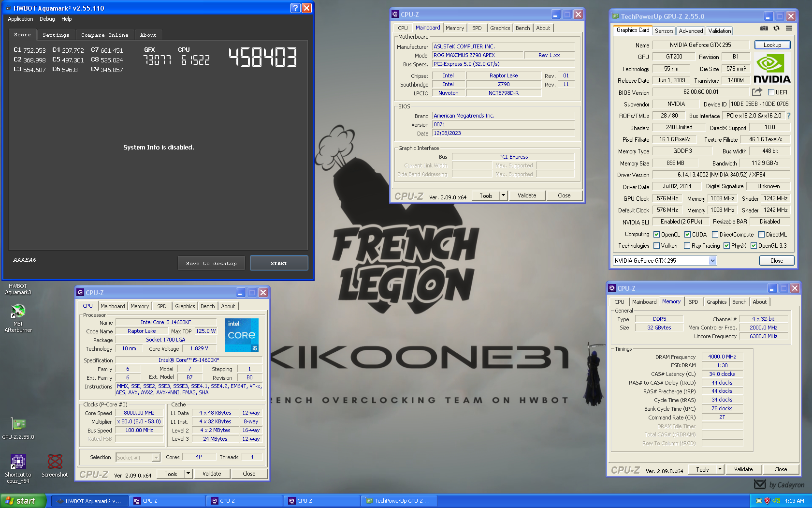Open SPD tab in CPU-Z Memory window

(x=693, y=302)
